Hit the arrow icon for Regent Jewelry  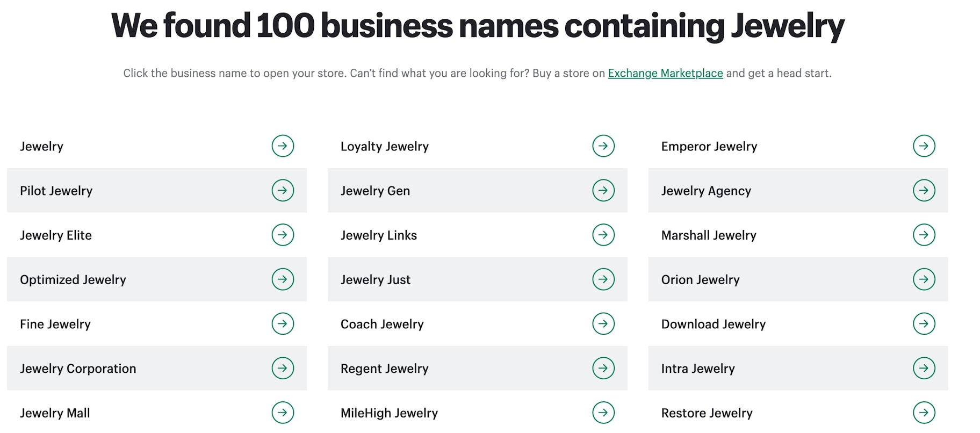tap(603, 368)
